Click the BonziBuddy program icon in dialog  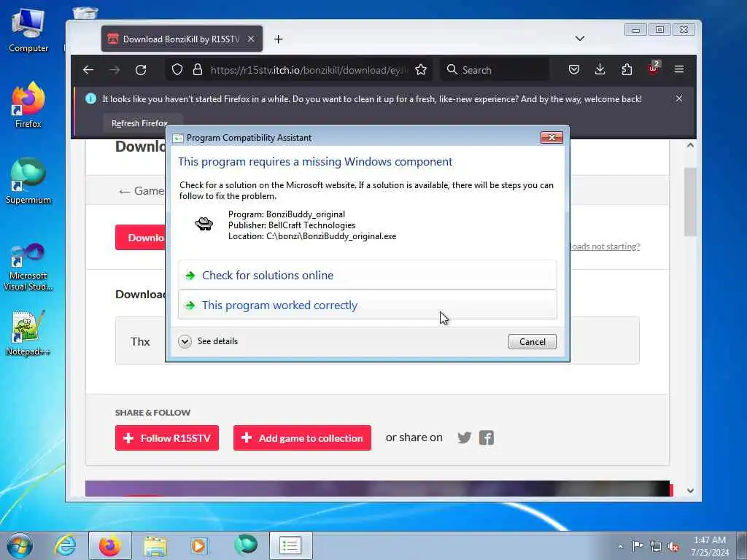click(x=204, y=223)
